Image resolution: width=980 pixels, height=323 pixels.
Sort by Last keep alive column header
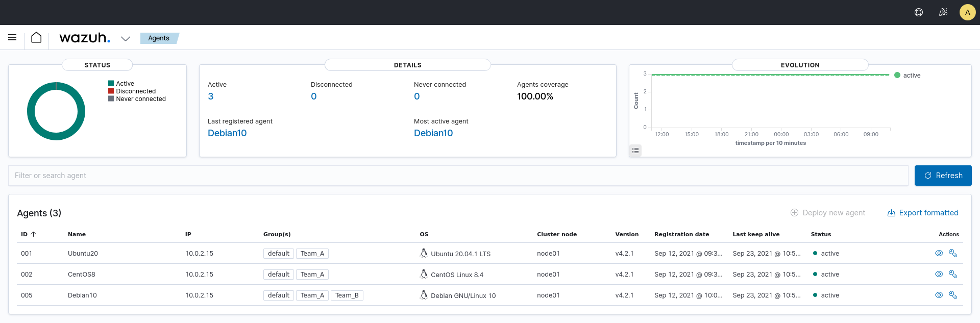(756, 234)
